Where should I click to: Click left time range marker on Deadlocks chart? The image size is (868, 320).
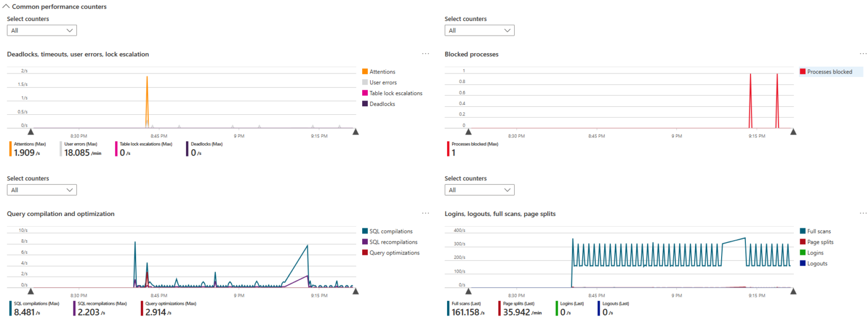point(31,132)
